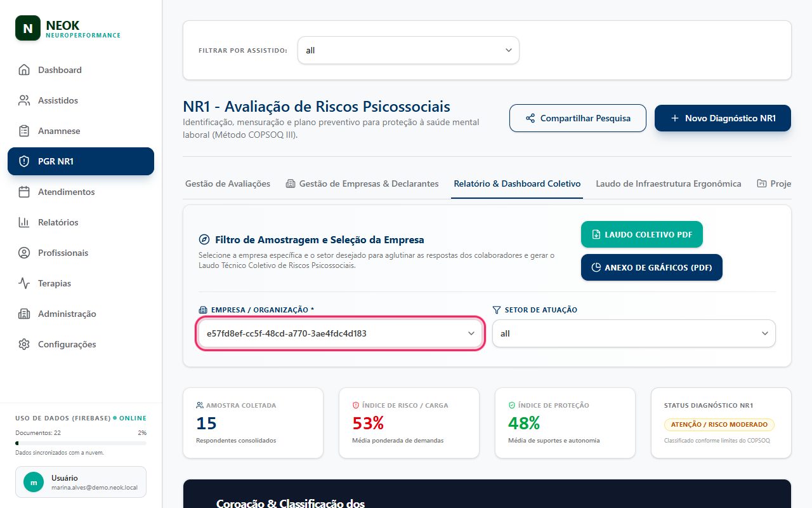Viewport: 812px width, 508px height.
Task: Click the user avatar circle
Action: pyautogui.click(x=34, y=482)
